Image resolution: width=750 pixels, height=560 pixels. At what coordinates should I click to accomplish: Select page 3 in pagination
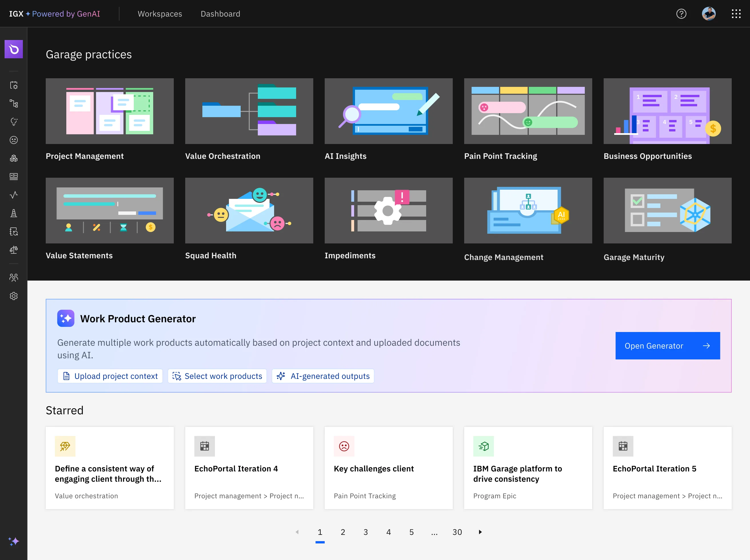click(366, 532)
